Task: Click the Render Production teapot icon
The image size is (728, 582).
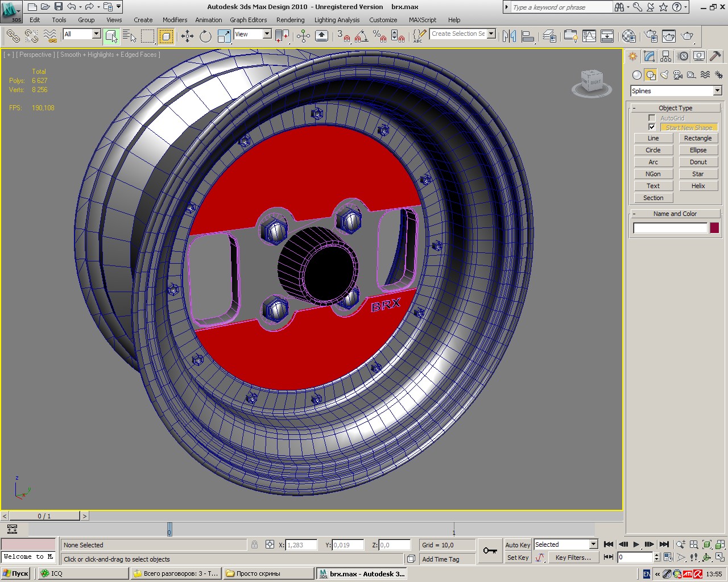Action: [x=688, y=36]
